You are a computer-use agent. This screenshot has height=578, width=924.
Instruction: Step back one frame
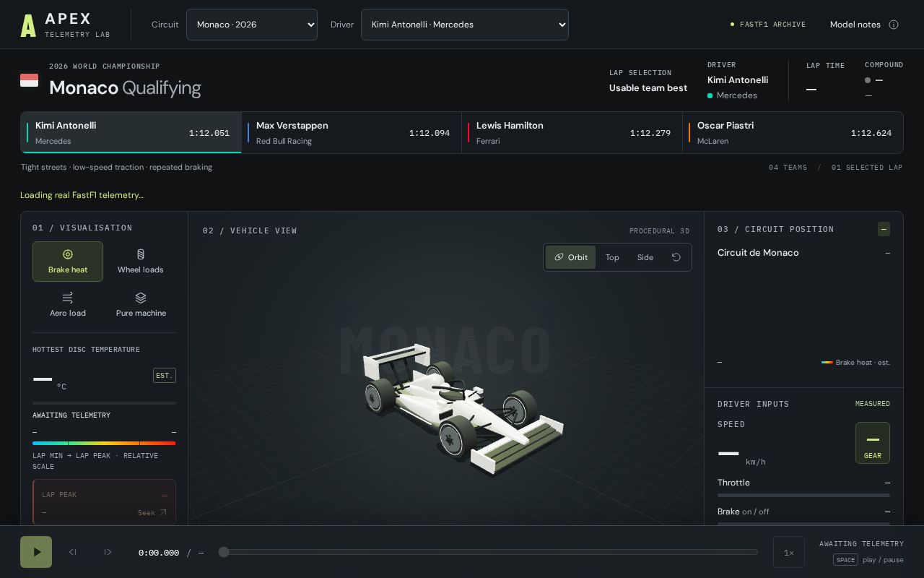click(73, 552)
